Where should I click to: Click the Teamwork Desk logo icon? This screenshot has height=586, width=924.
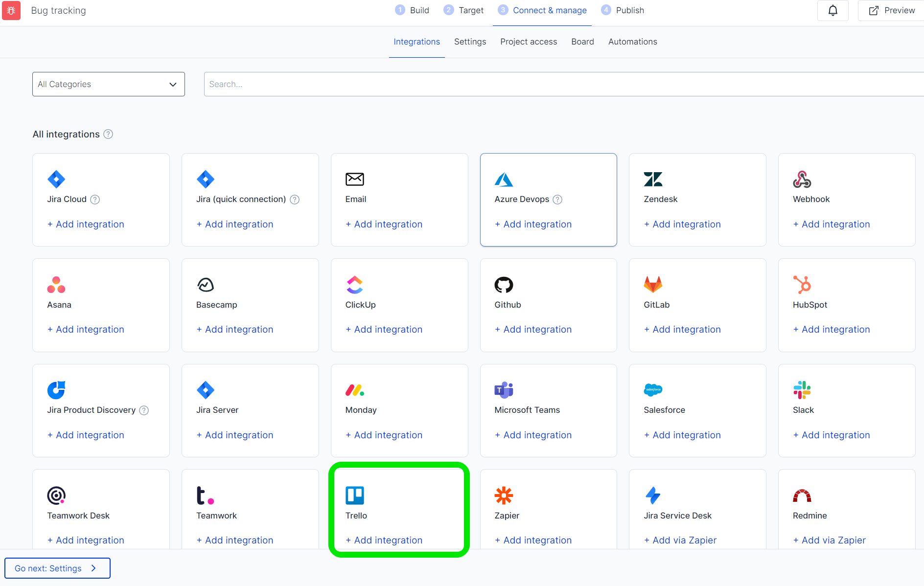56,496
